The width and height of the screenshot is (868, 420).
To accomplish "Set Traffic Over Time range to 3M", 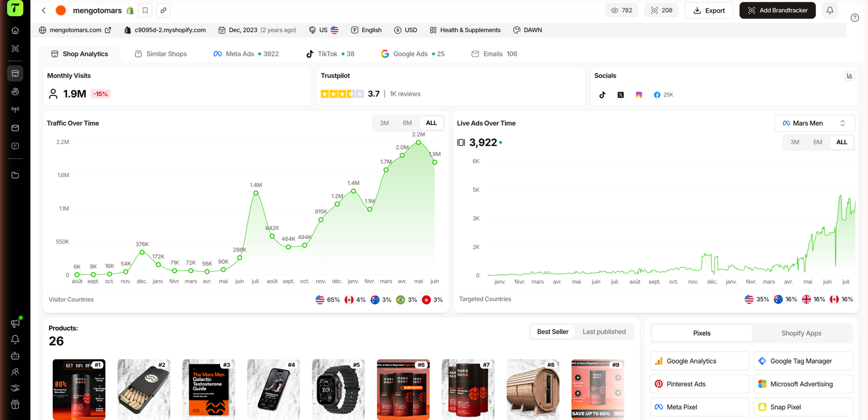I will click(384, 123).
